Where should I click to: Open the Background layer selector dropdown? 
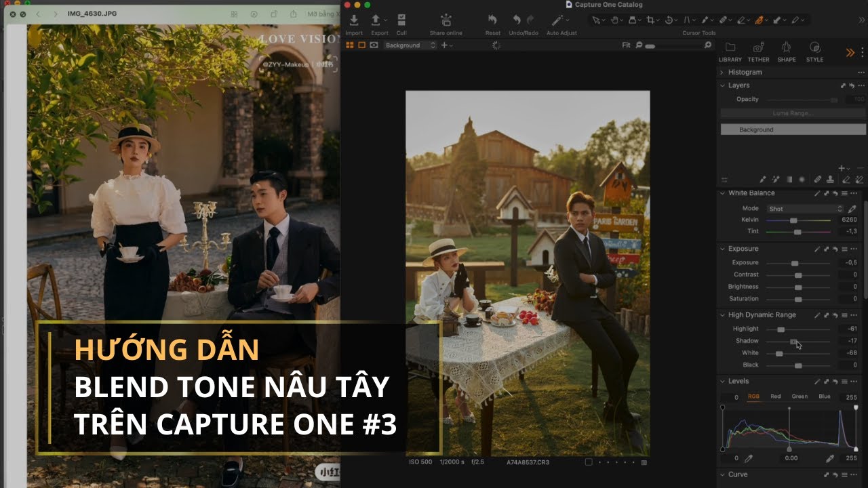click(x=411, y=45)
